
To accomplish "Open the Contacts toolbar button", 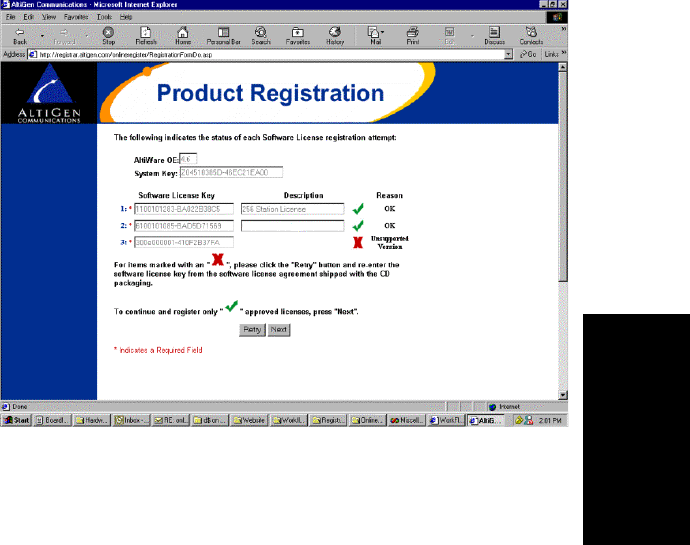I will point(531,36).
